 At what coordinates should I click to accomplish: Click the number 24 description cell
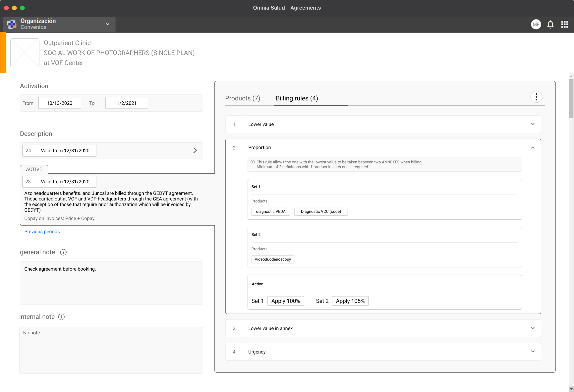click(28, 150)
